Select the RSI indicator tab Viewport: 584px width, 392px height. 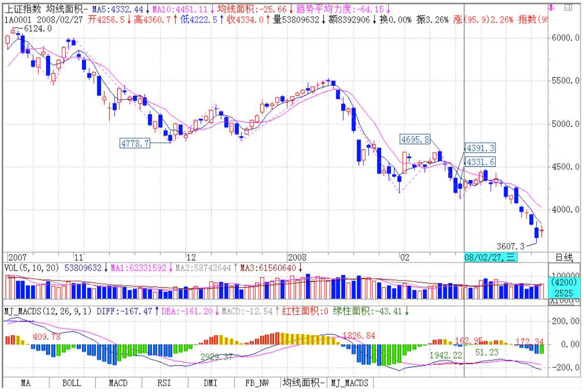point(164,383)
